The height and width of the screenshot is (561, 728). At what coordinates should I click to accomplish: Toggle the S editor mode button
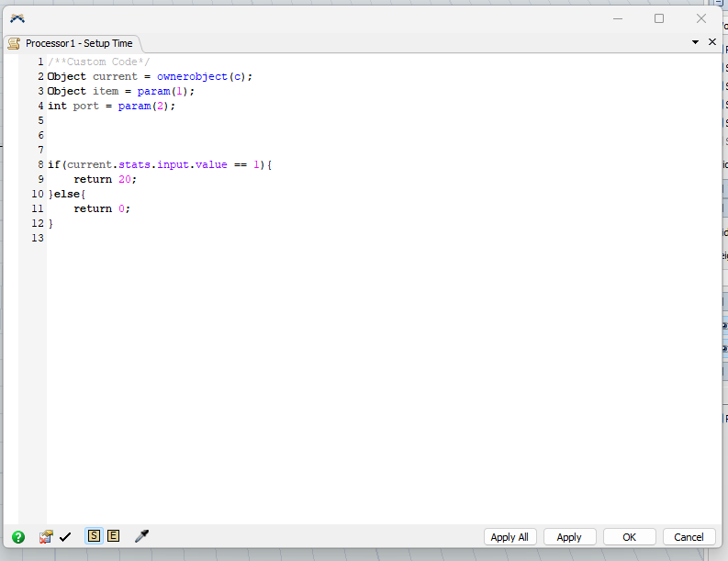pyautogui.click(x=94, y=536)
